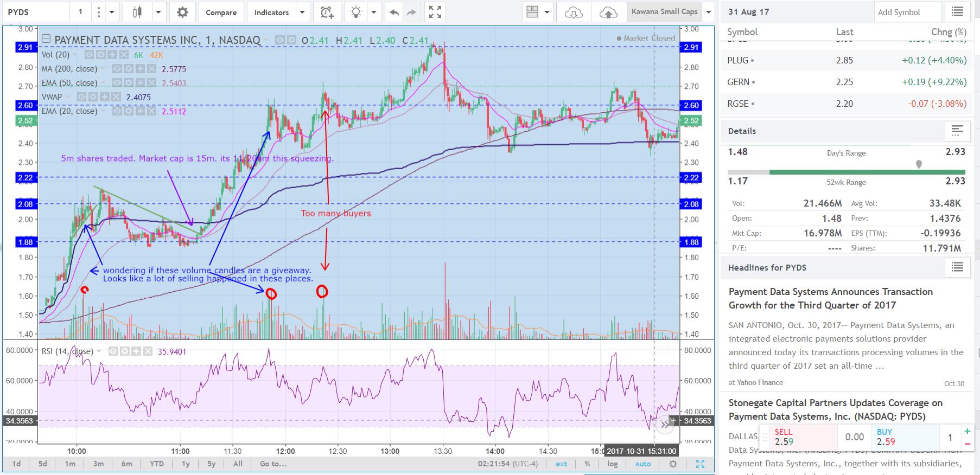Click the SELL 2.59 button
The height and width of the screenshot is (475, 980).
pyautogui.click(x=804, y=437)
